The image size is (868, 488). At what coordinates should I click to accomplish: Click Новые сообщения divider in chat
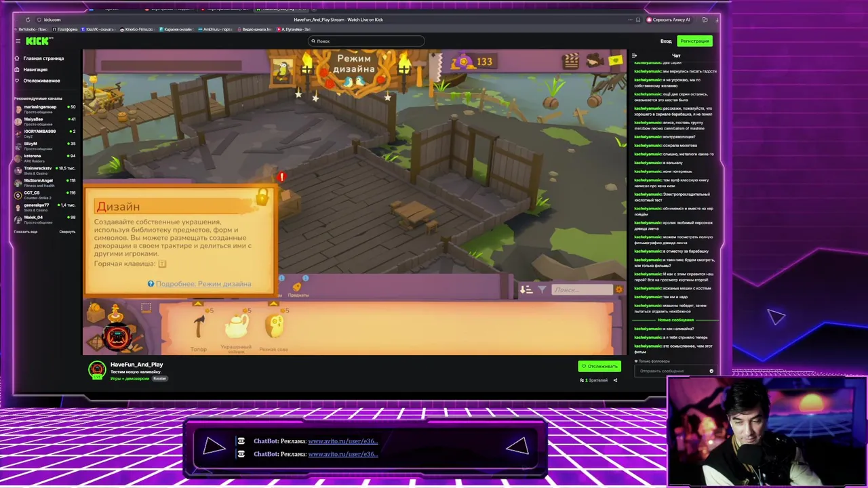coord(675,320)
